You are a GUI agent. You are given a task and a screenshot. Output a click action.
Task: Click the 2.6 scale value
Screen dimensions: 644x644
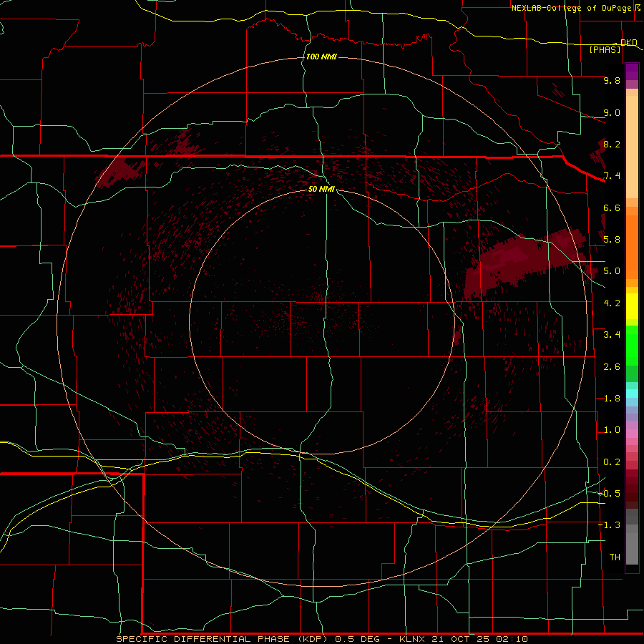[612, 367]
